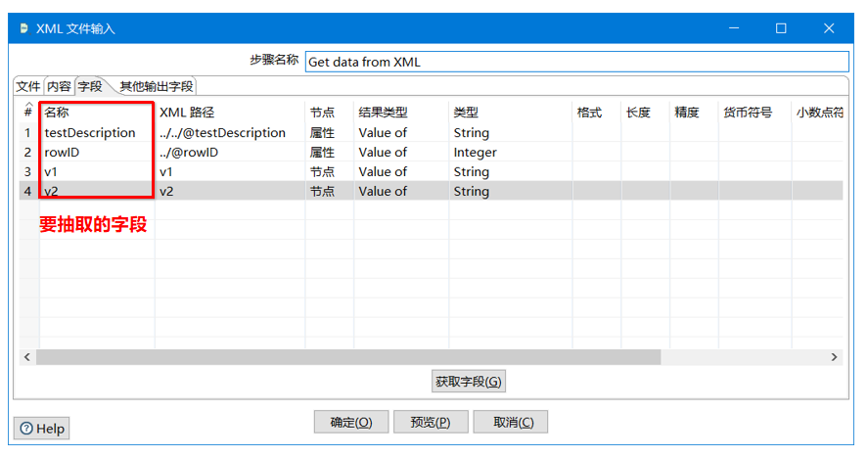Image resolution: width=868 pixels, height=457 pixels.
Task: Open Help via the question mark button
Action: tap(41, 429)
